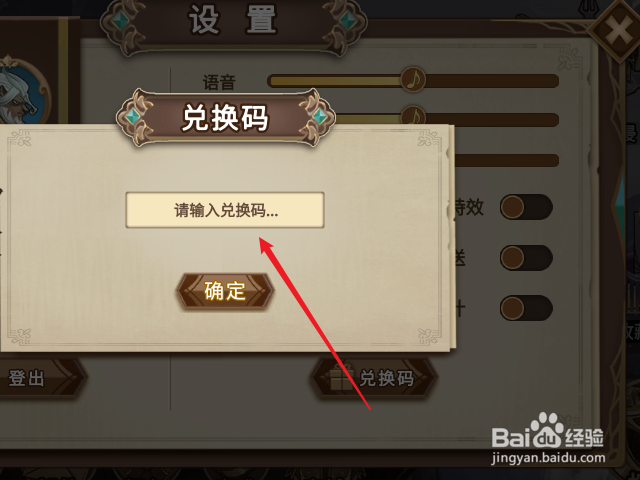Click the music note handle on 语音 slider
This screenshot has width=640, height=480.
tap(413, 79)
